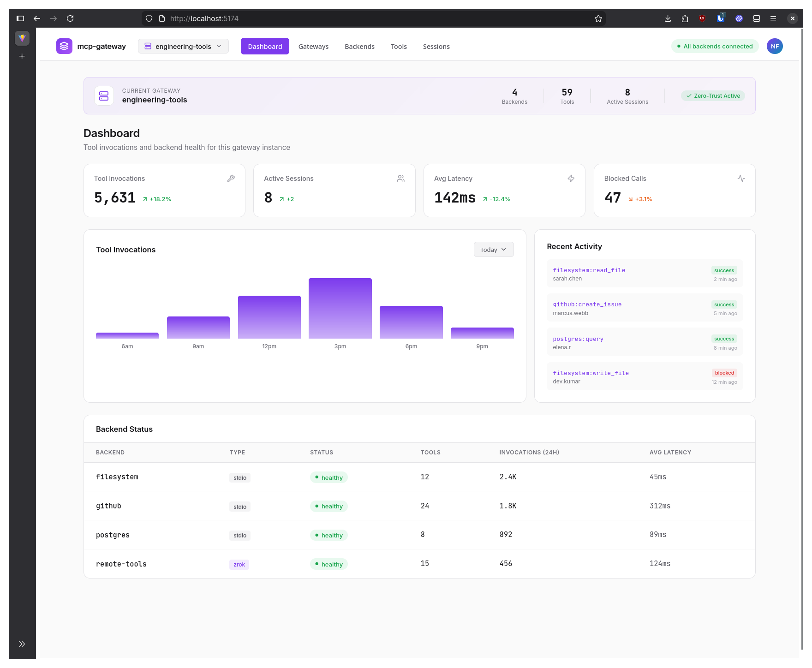Switch to the Gateways tab

coord(313,46)
